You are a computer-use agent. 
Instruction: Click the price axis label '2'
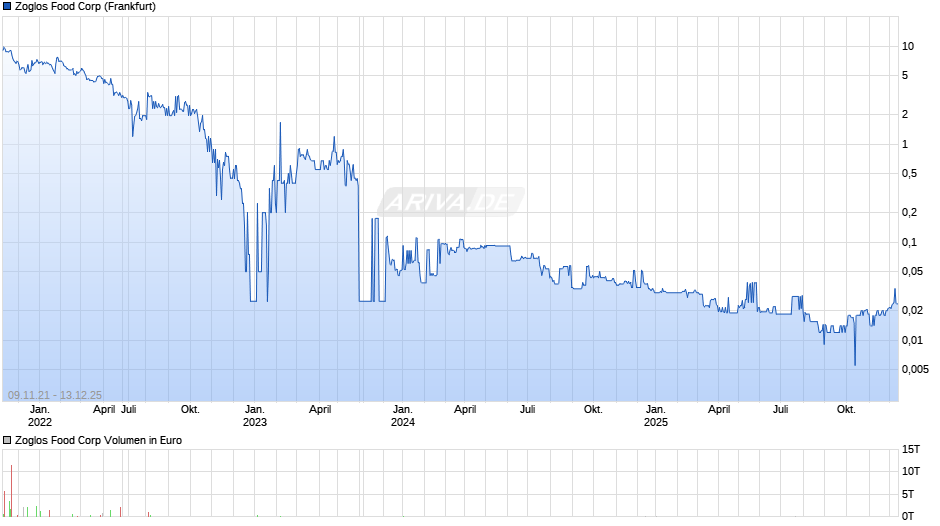point(905,115)
